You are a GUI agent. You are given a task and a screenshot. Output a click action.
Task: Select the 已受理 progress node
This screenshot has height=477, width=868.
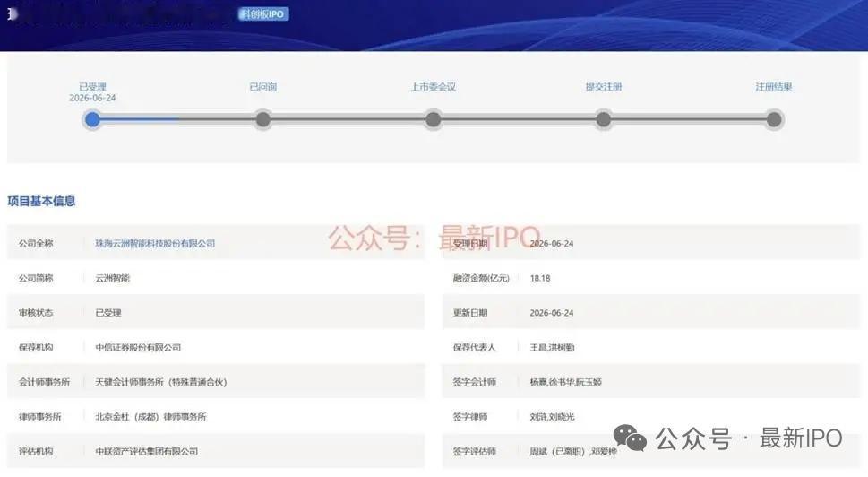click(x=93, y=119)
